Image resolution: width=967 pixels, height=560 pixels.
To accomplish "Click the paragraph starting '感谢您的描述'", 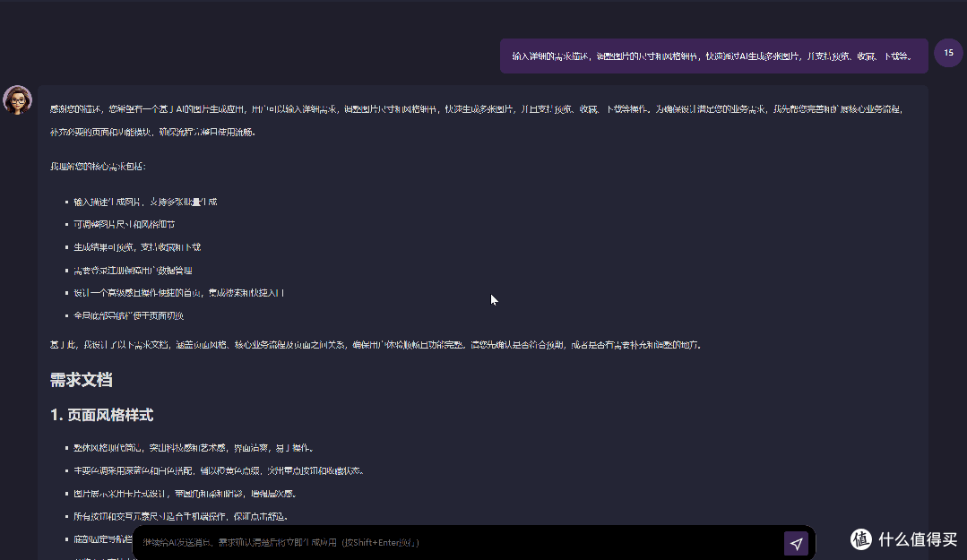I will [x=477, y=120].
